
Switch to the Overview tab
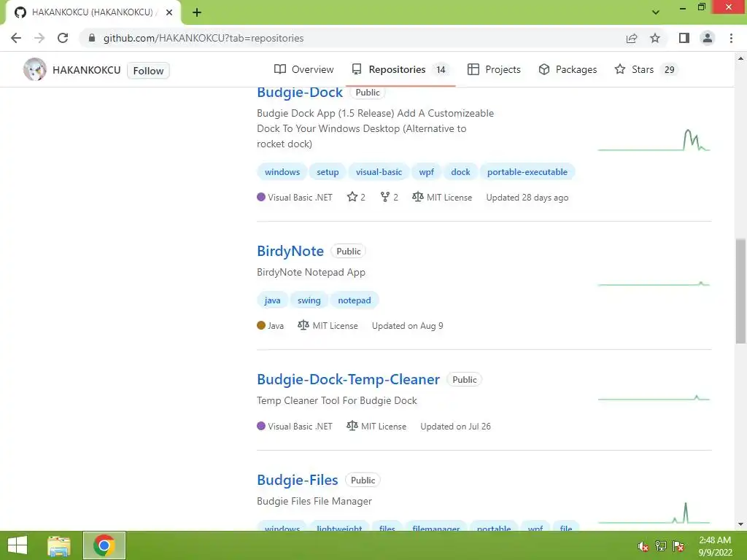304,69
